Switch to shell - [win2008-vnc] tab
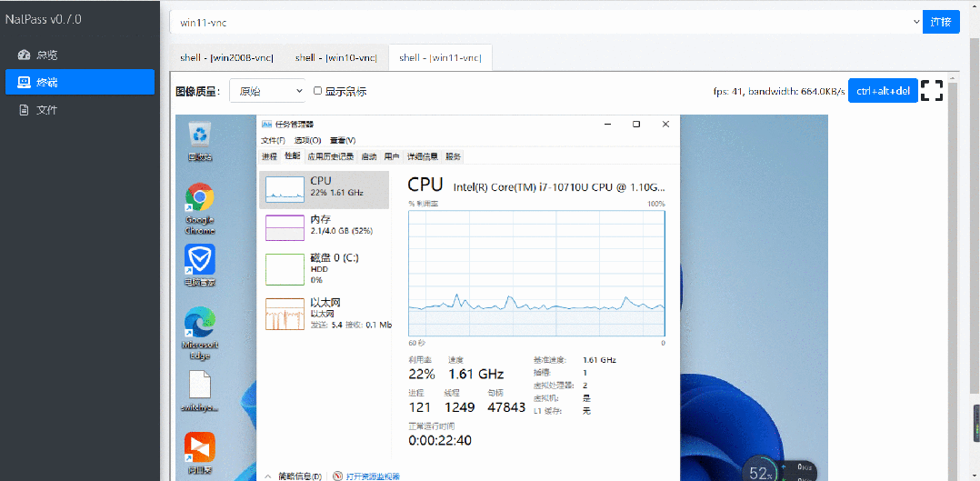 point(227,57)
